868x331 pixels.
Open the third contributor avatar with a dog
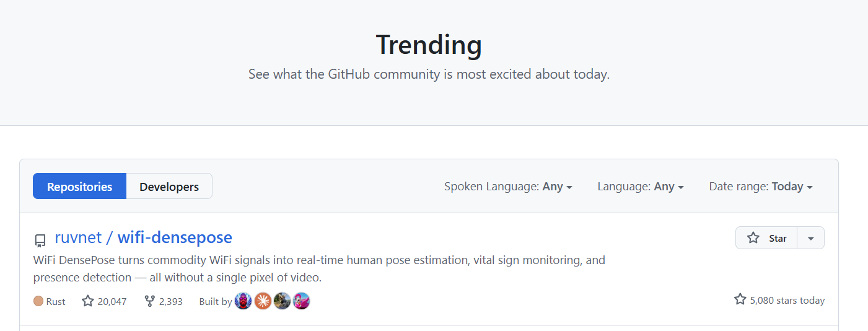point(282,301)
